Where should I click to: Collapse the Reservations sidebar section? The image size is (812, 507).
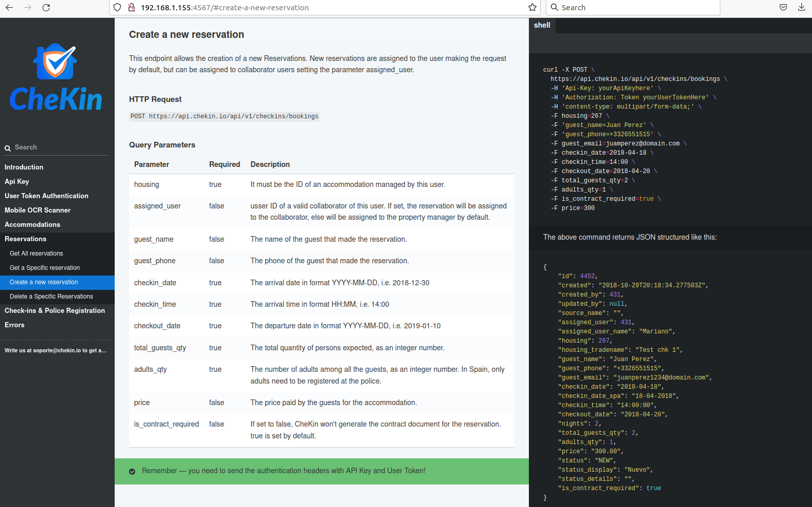(26, 239)
